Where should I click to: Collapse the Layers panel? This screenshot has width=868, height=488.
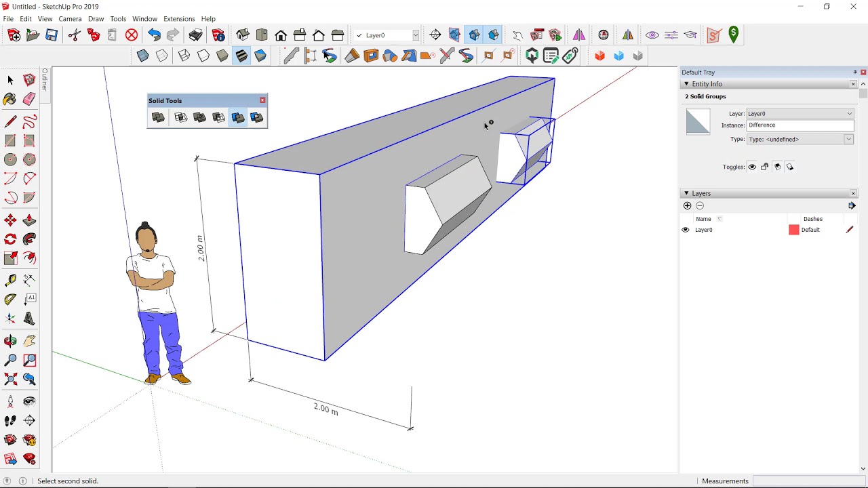(x=686, y=193)
